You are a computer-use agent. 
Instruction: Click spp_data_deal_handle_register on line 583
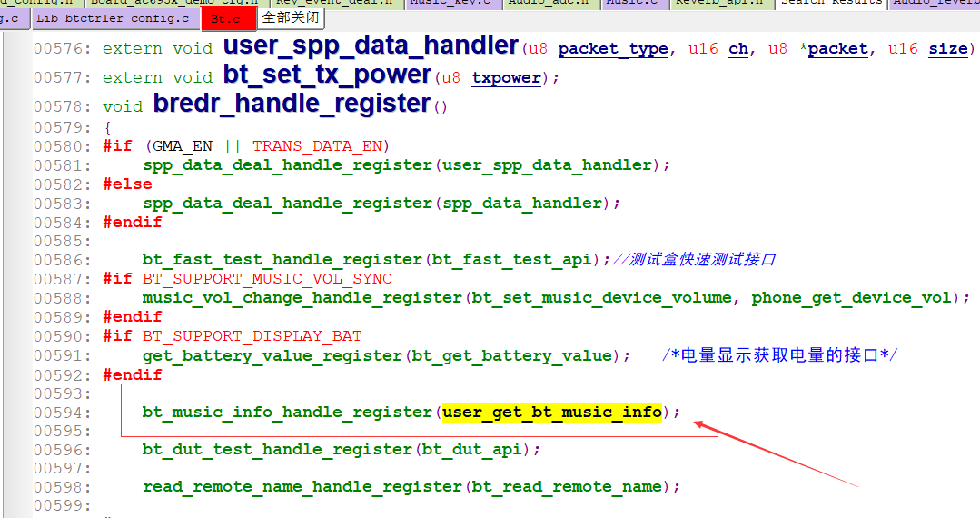click(x=288, y=204)
